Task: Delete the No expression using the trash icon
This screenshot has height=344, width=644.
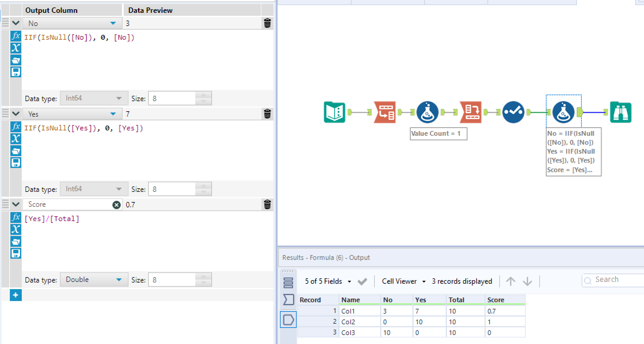Action: pyautogui.click(x=267, y=23)
